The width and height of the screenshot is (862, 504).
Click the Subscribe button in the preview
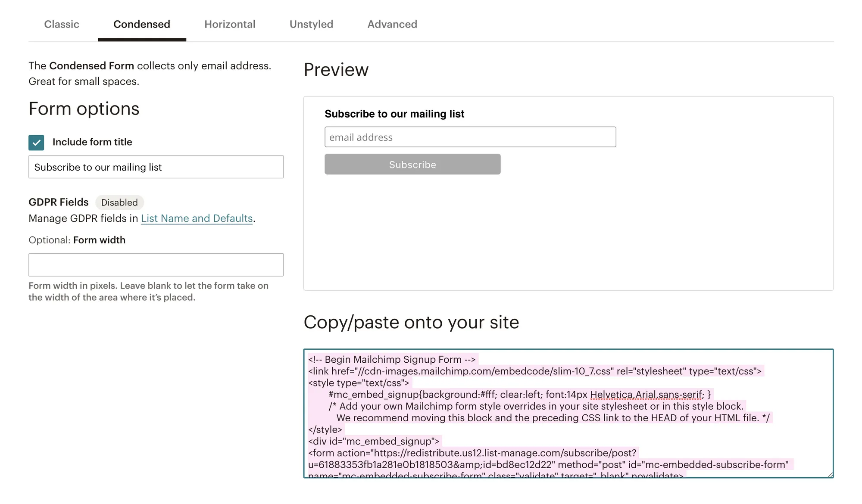(412, 164)
